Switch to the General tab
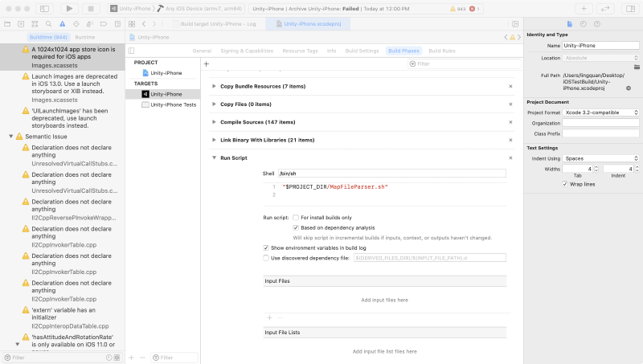643x364 pixels. pyautogui.click(x=202, y=51)
